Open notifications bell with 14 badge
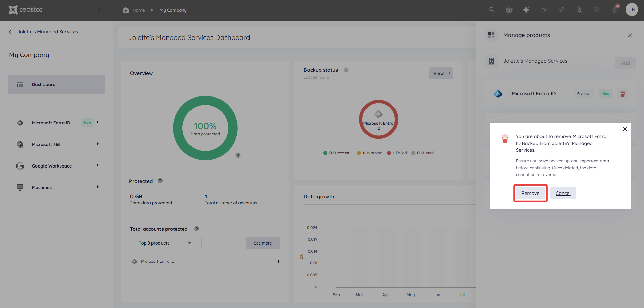Image resolution: width=644 pixels, height=308 pixels. pos(614,9)
